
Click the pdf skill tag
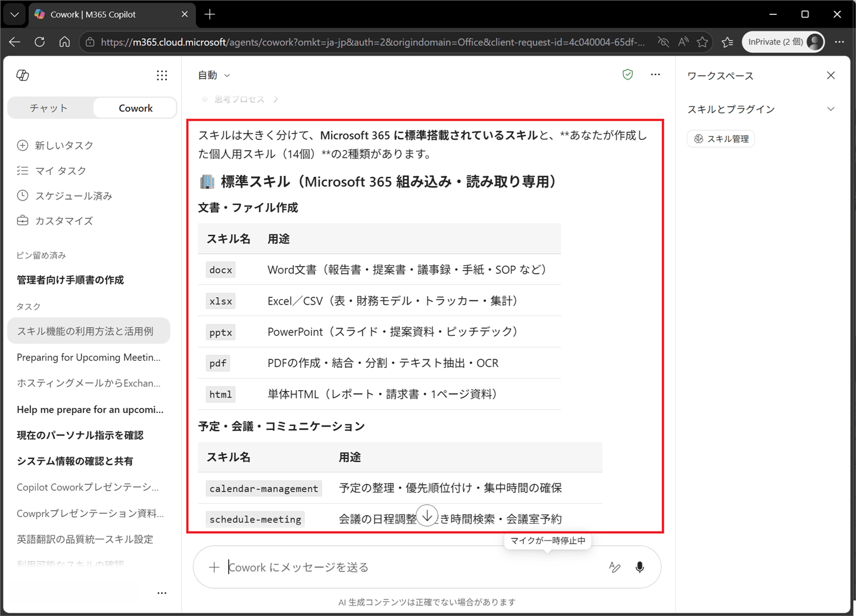(x=218, y=363)
